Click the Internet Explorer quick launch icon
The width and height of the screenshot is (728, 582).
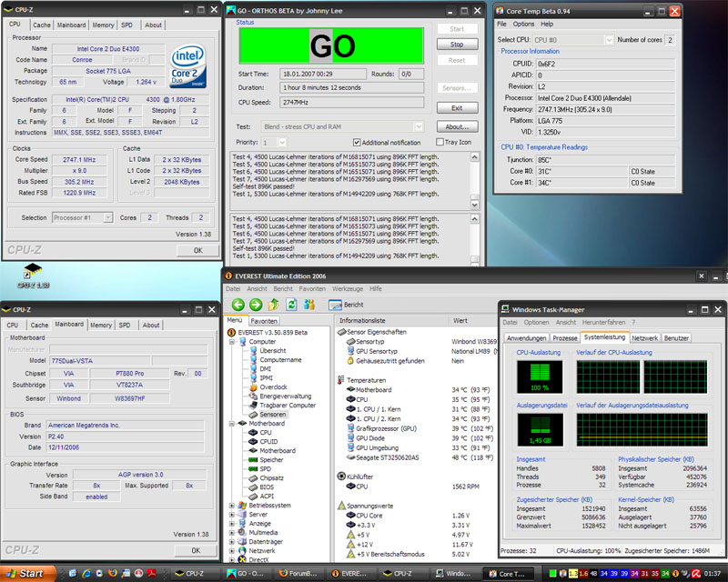click(x=86, y=574)
